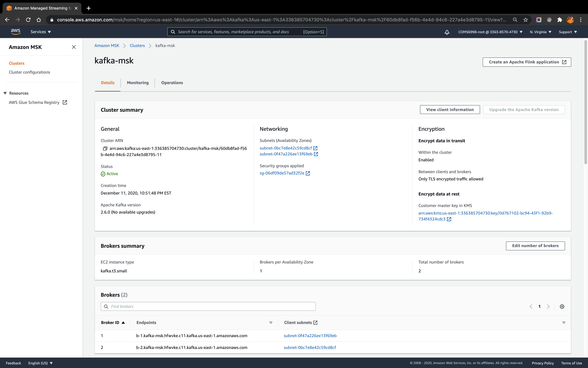This screenshot has width=588, height=368.
Task: Click the b-2.kafka-msk endpoint text
Action: 192,348
